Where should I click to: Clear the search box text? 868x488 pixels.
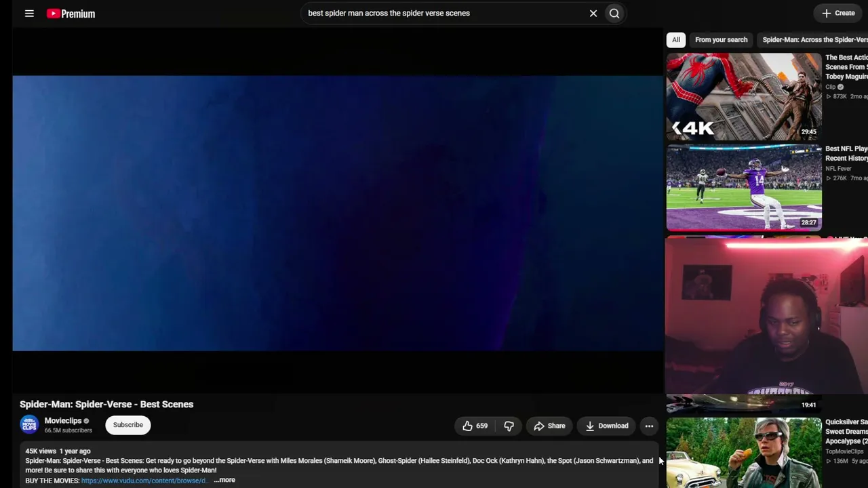point(593,13)
